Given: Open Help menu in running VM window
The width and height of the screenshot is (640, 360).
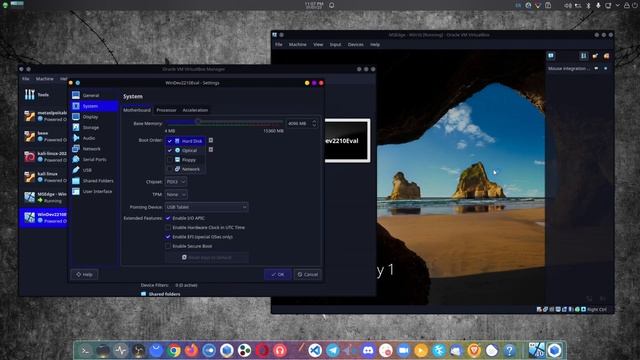Looking at the screenshot, I should point(375,44).
